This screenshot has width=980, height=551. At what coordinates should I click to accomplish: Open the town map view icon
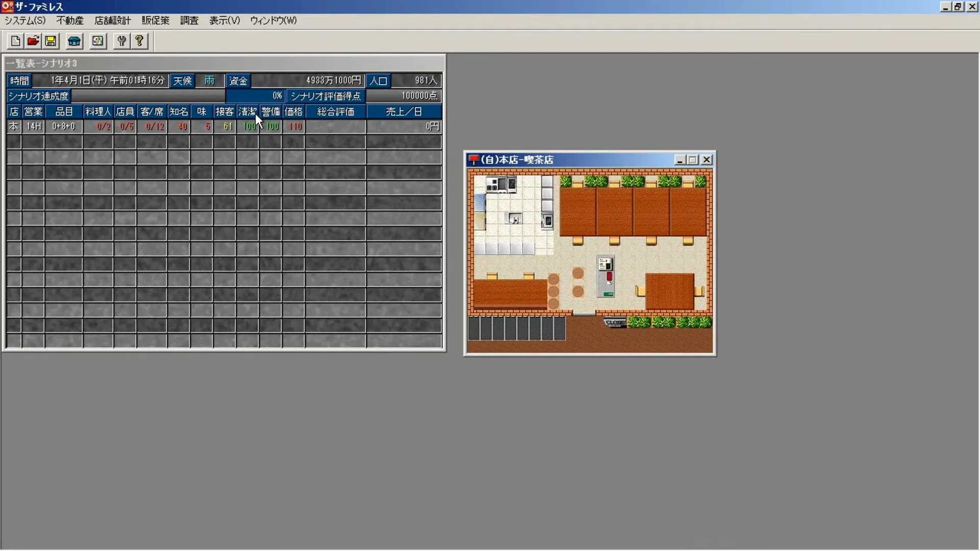[x=97, y=41]
